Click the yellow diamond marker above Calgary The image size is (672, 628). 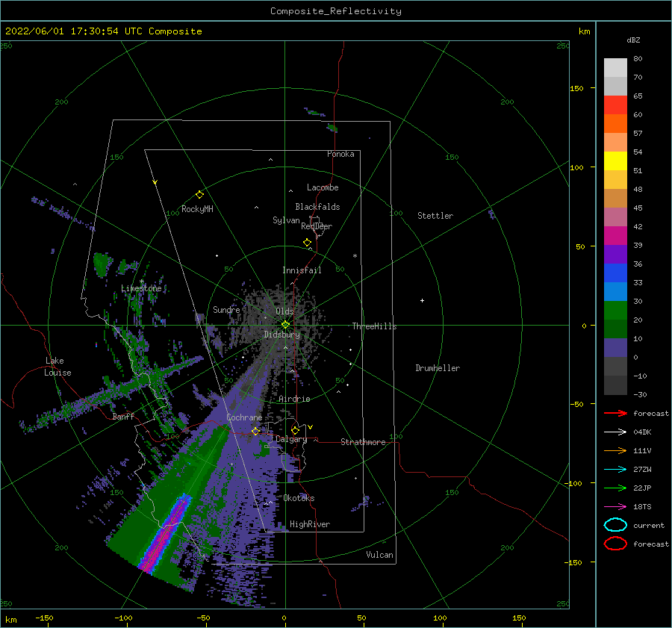[x=295, y=430]
